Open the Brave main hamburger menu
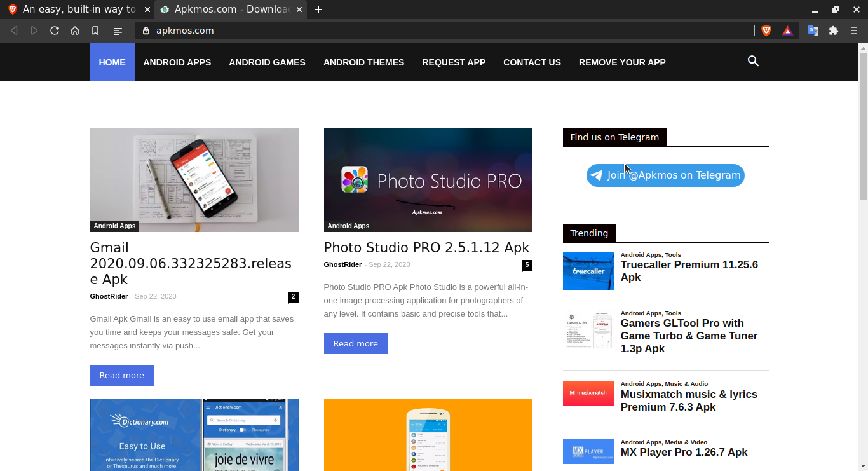 (x=854, y=31)
